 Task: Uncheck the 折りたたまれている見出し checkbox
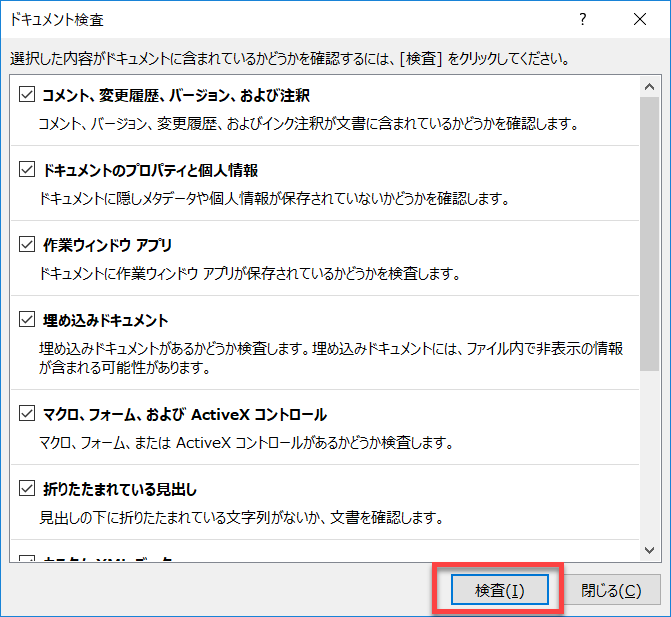tap(27, 490)
